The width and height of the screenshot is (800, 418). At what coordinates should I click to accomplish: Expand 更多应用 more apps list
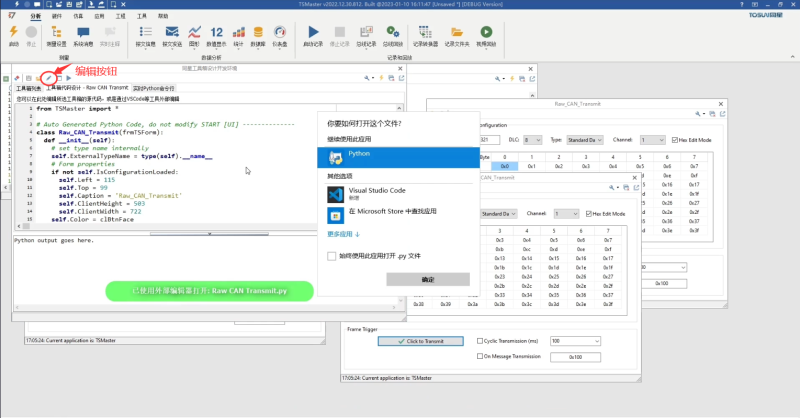point(343,234)
